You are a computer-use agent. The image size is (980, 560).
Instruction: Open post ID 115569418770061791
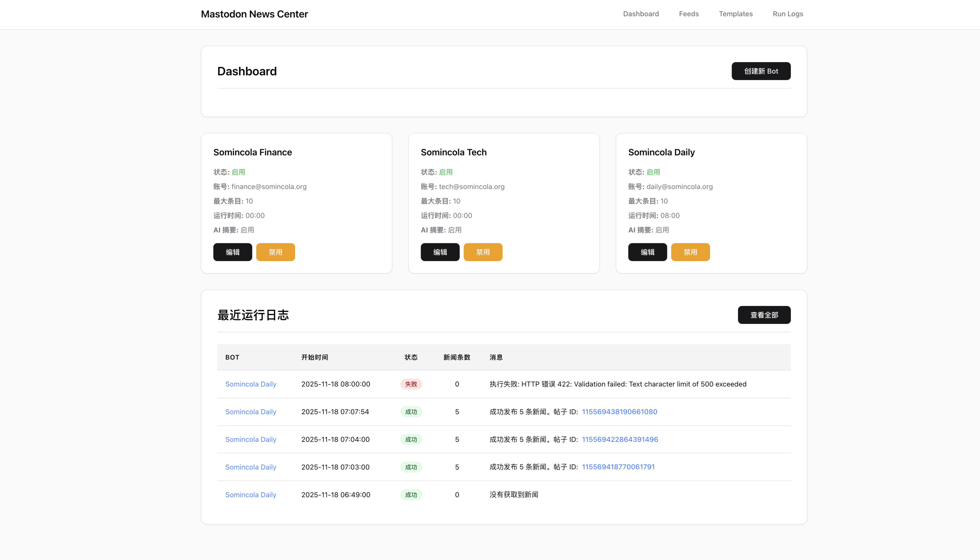(x=618, y=467)
